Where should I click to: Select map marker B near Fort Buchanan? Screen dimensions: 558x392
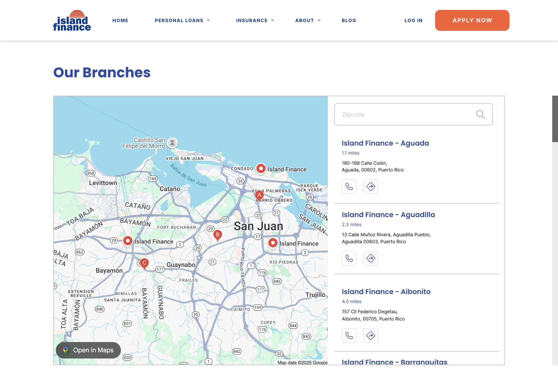tap(217, 235)
